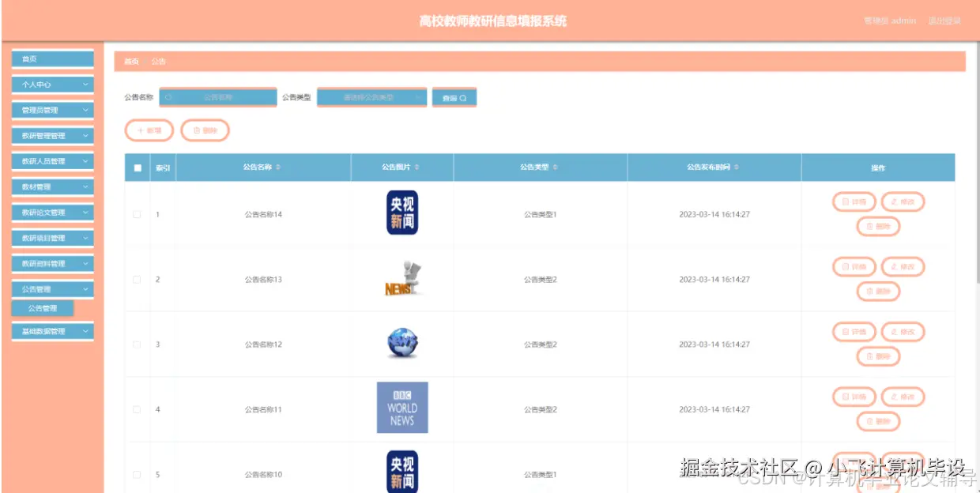The height and width of the screenshot is (493, 980).
Task: Open the 公告类型 select dropdown
Action: click(x=371, y=97)
